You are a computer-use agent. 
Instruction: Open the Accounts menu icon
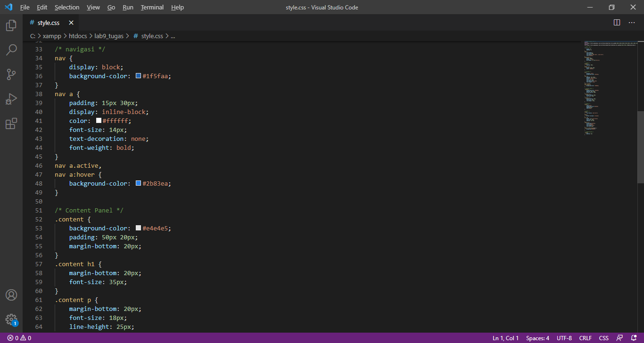pyautogui.click(x=11, y=295)
